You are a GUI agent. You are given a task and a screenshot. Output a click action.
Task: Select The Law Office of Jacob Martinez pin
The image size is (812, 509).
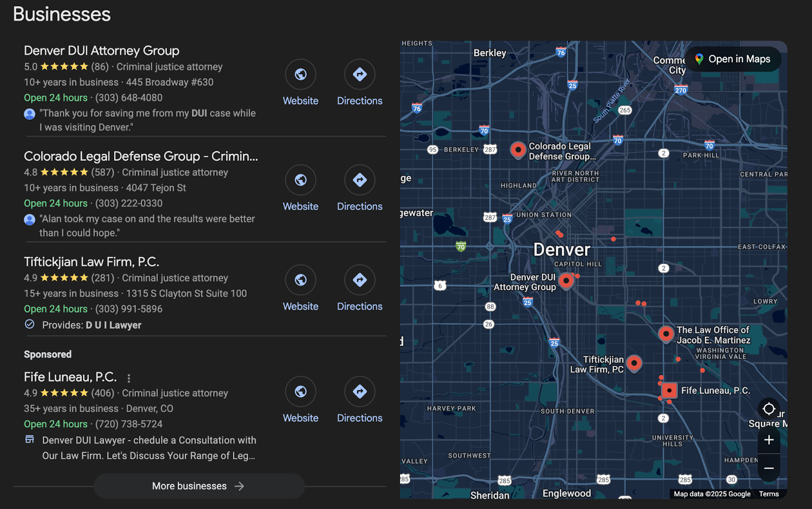[x=665, y=334]
